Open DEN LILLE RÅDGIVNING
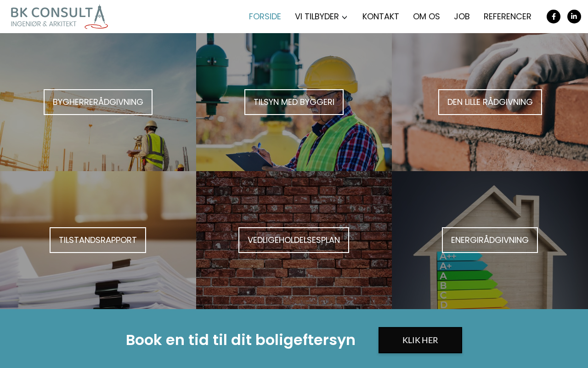The width and height of the screenshot is (588, 368). tap(490, 102)
